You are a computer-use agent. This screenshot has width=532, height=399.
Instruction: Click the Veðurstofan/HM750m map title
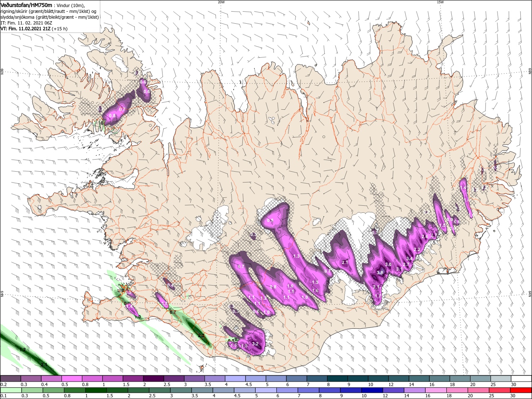pos(26,5)
